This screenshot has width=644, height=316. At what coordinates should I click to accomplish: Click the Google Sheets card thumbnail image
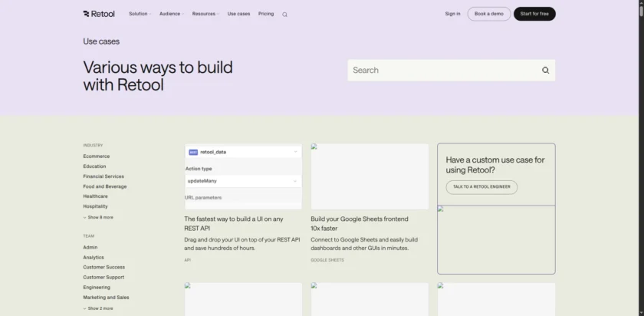coord(370,176)
